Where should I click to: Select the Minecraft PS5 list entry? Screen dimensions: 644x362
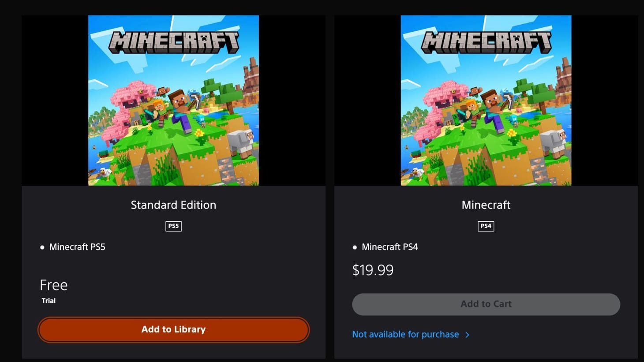(78, 247)
